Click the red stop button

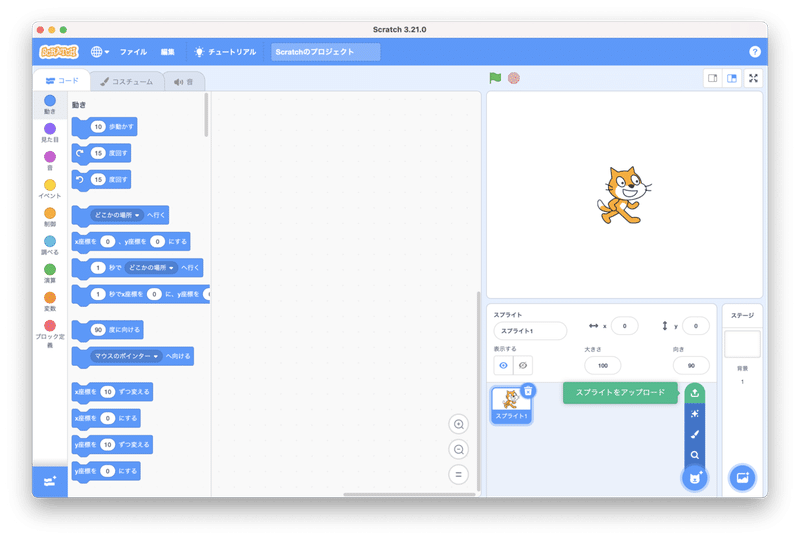coord(514,78)
